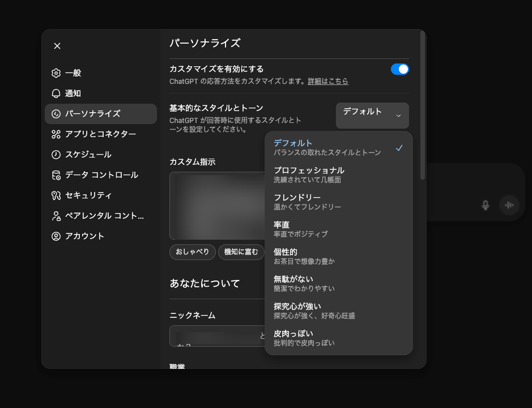Open the 一般 settings via the gear icon
This screenshot has width=532, height=408.
click(x=55, y=73)
